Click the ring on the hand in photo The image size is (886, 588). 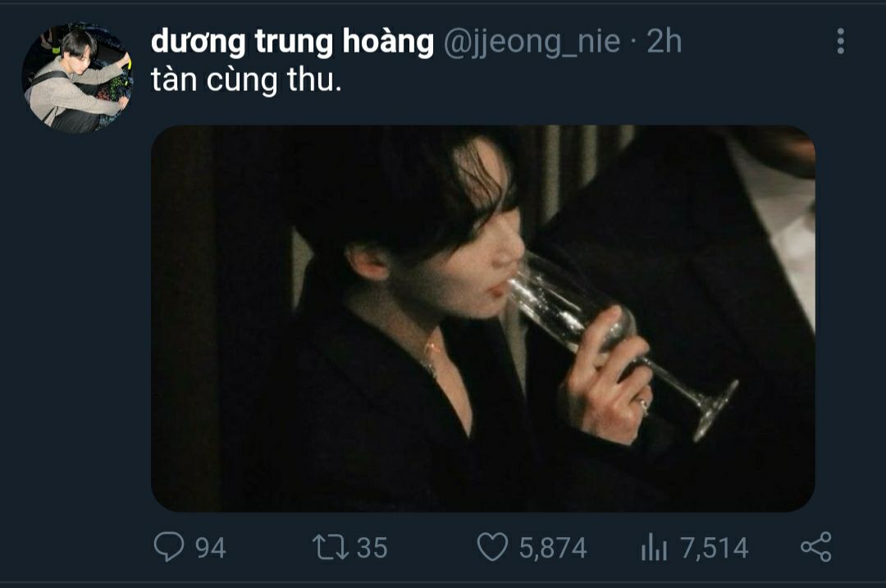click(643, 405)
